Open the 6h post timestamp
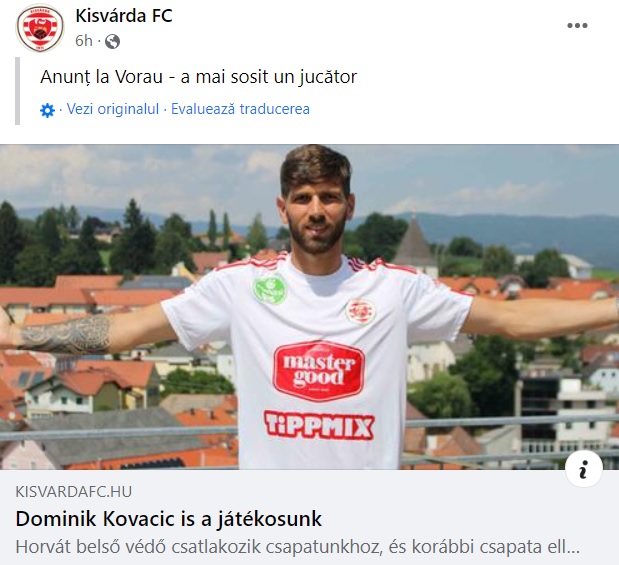Screen dimensions: 619x565 pyautogui.click(x=84, y=41)
